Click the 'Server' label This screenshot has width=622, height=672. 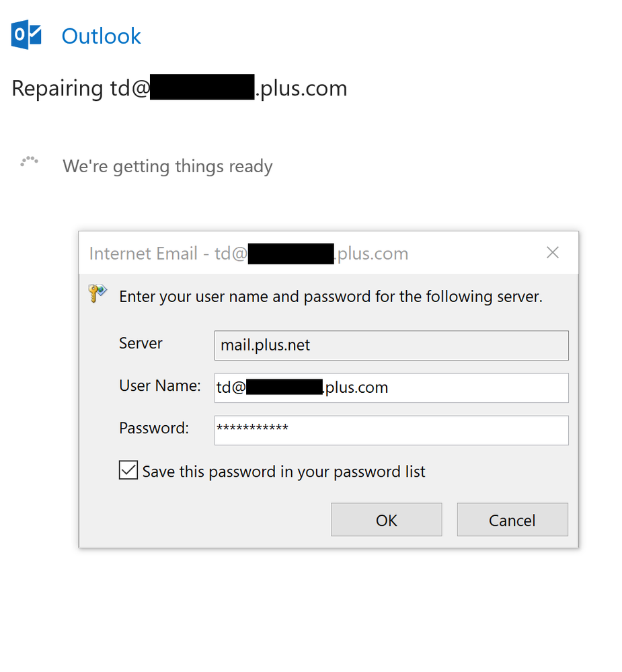[x=141, y=343]
